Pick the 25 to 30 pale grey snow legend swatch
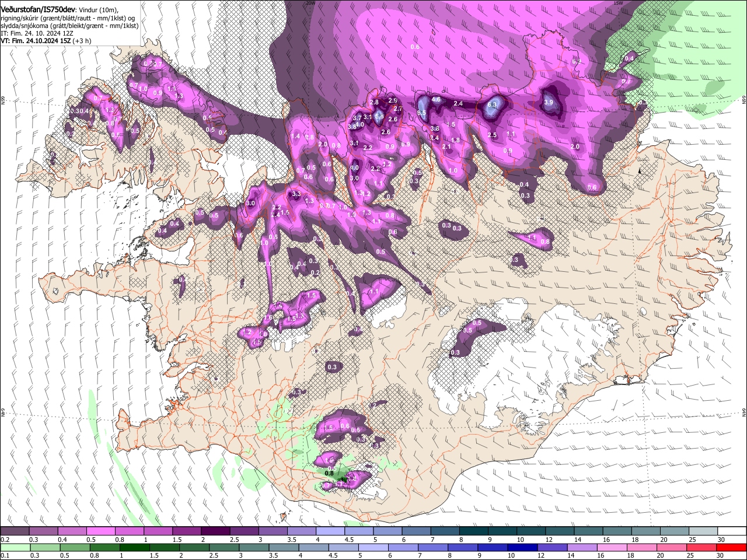The width and height of the screenshot is (747, 560). tap(703, 531)
